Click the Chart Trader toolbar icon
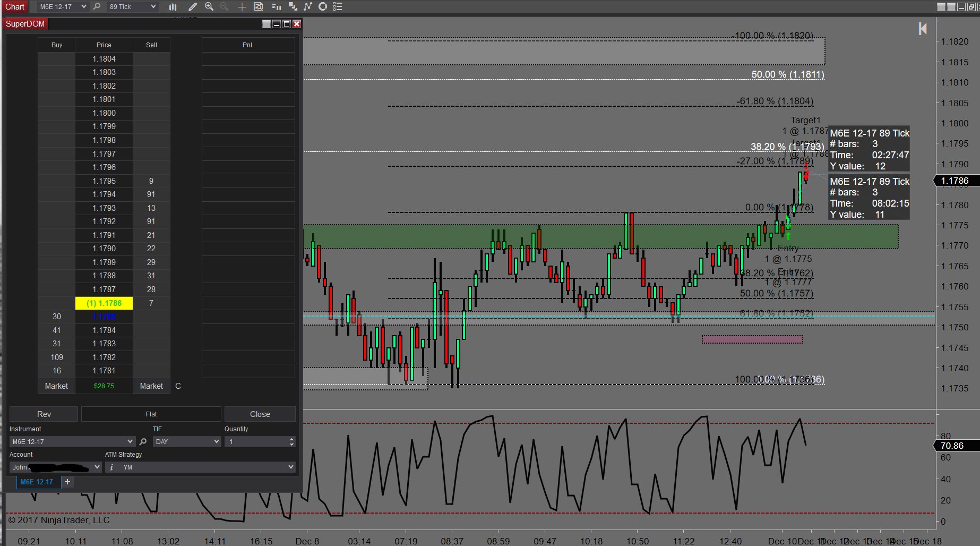The height and width of the screenshot is (546, 980). [x=276, y=7]
